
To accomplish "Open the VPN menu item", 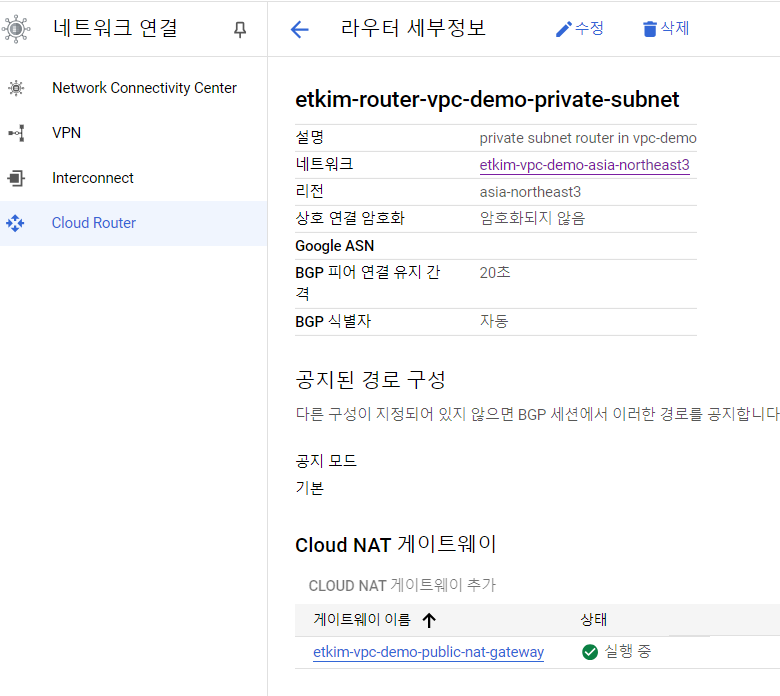I will 67,133.
